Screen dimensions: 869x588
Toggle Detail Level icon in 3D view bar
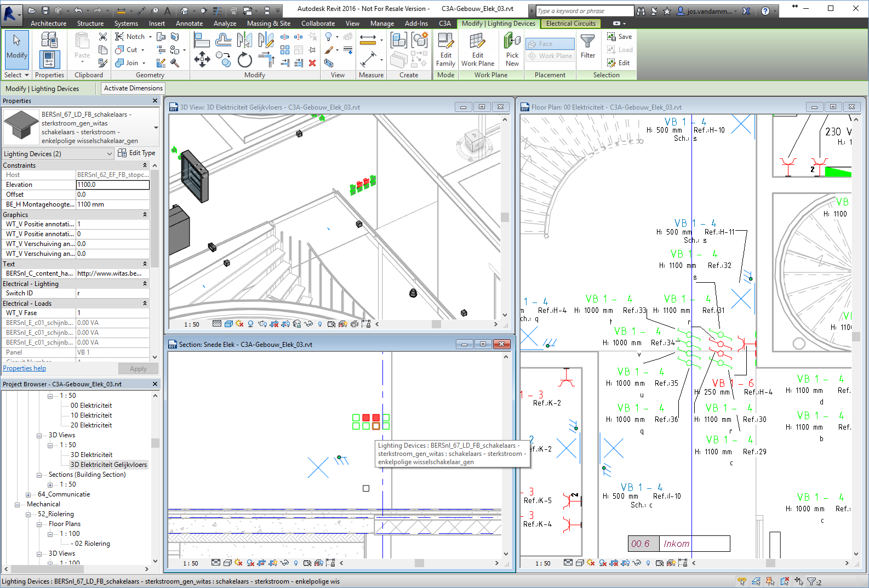coord(217,324)
